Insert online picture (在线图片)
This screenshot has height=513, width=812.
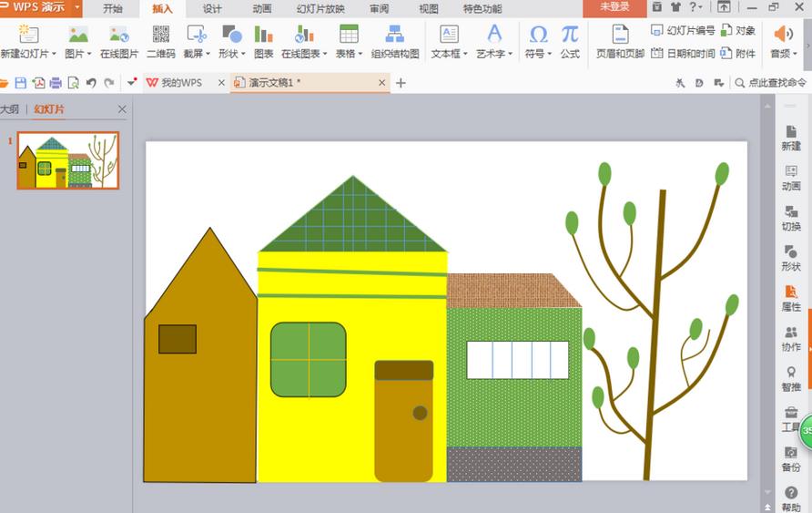(119, 42)
